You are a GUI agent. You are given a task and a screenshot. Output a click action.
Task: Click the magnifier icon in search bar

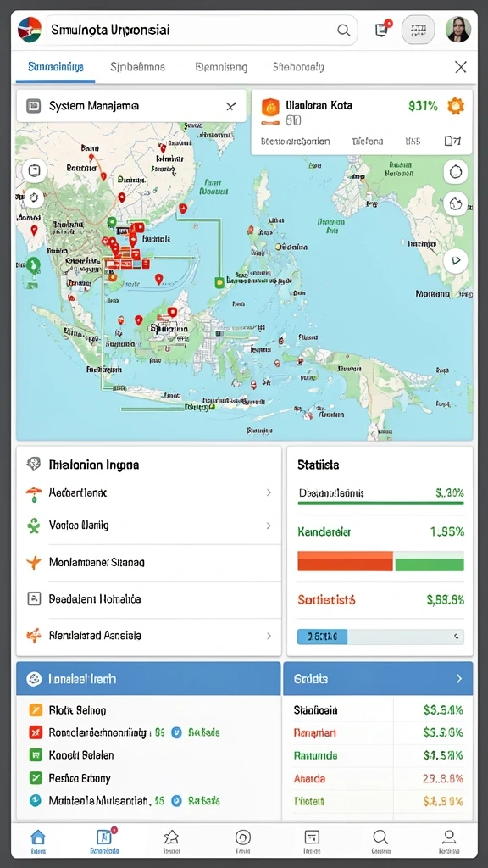coord(344,30)
